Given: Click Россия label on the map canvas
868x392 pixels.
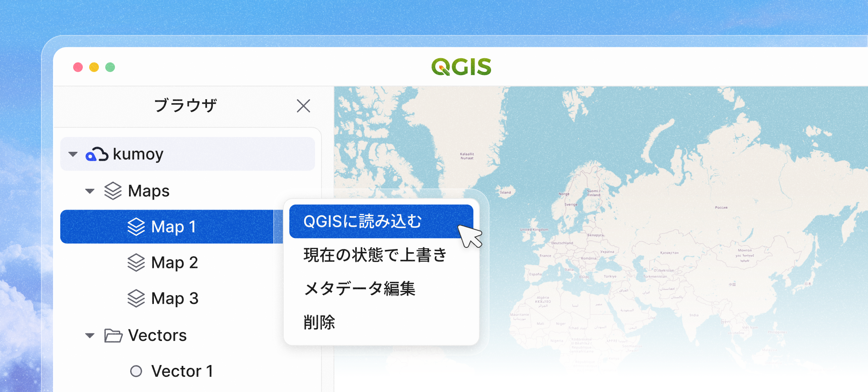Looking at the screenshot, I should click(x=721, y=208).
